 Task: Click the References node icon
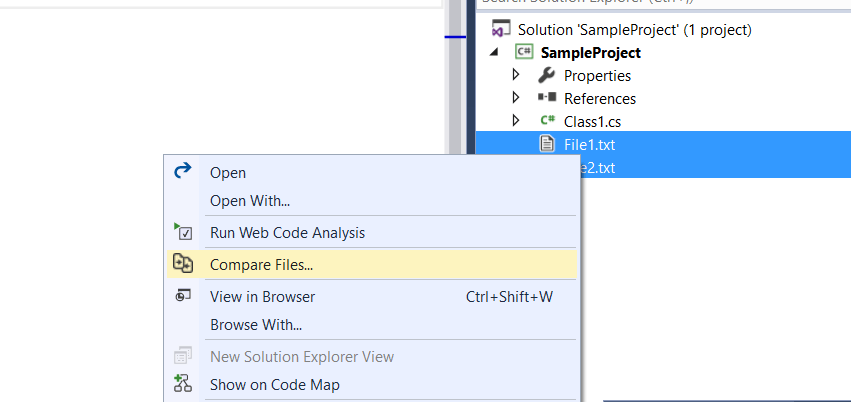(547, 98)
